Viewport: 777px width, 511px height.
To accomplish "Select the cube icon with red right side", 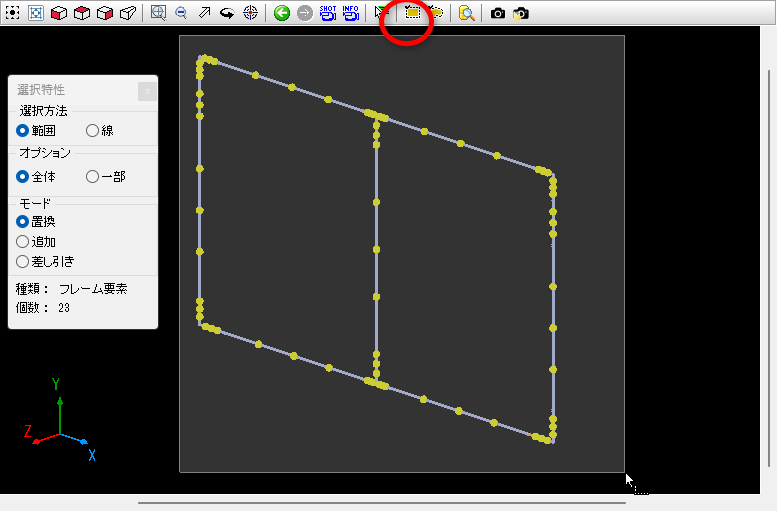I will pyautogui.click(x=105, y=13).
